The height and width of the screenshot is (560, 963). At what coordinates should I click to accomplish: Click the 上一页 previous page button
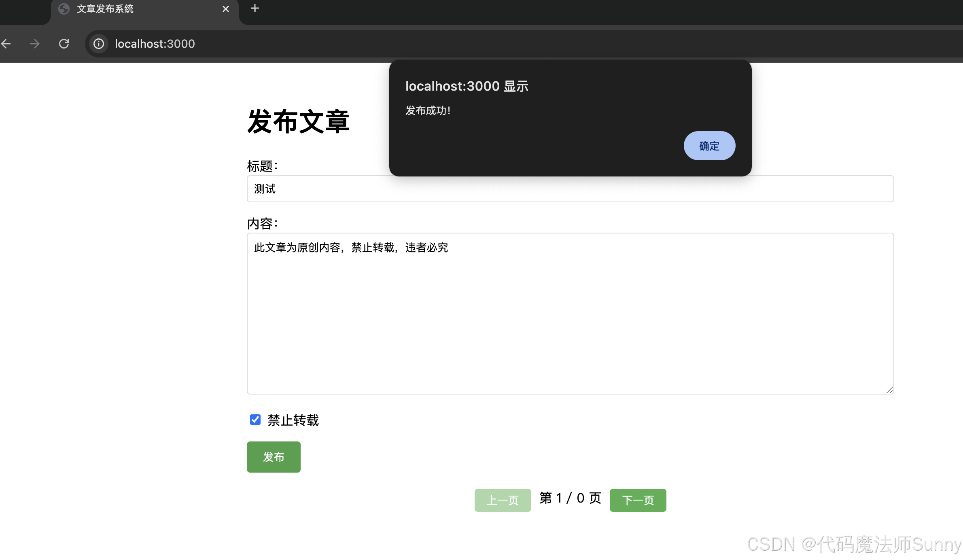503,500
